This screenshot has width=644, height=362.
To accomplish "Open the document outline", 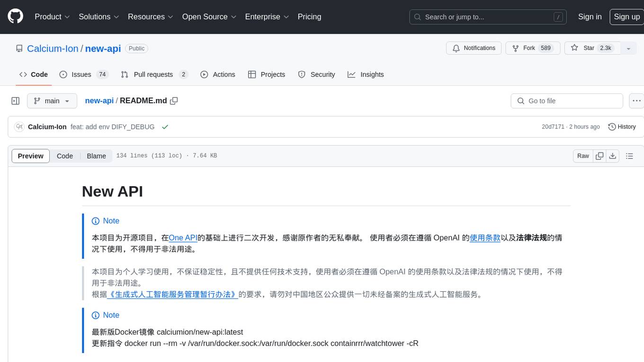I will [629, 156].
